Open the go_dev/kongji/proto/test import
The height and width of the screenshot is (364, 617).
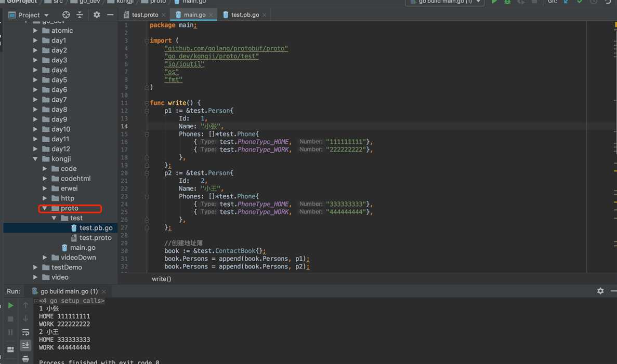point(212,56)
